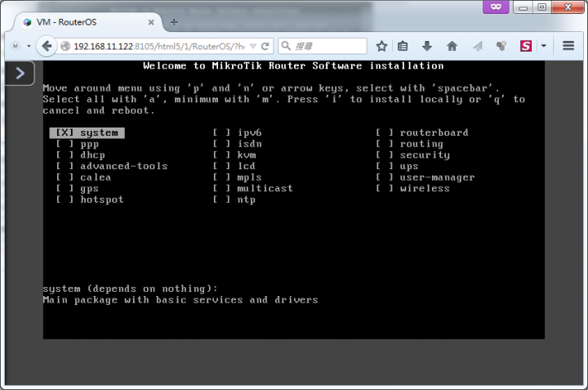Screen dimensions: 588x390
Task: Go to the home page icon
Action: [452, 46]
